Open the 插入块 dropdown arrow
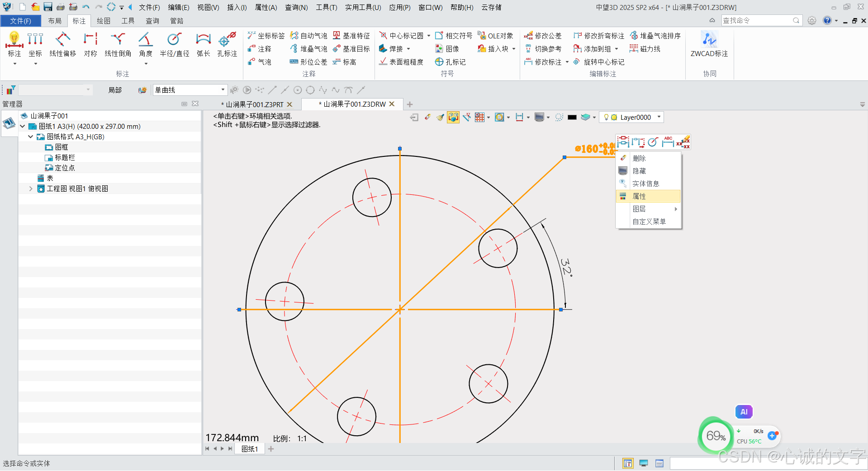This screenshot has height=471, width=868. point(514,49)
